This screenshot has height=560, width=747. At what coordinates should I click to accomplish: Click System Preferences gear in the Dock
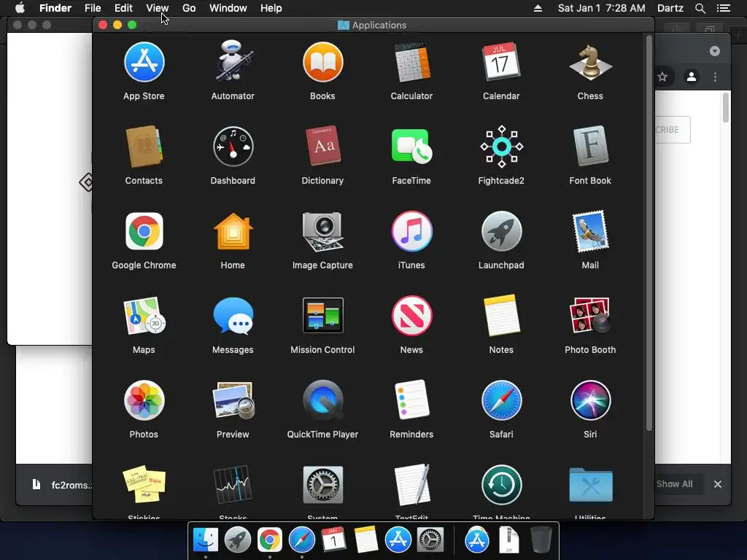(430, 540)
